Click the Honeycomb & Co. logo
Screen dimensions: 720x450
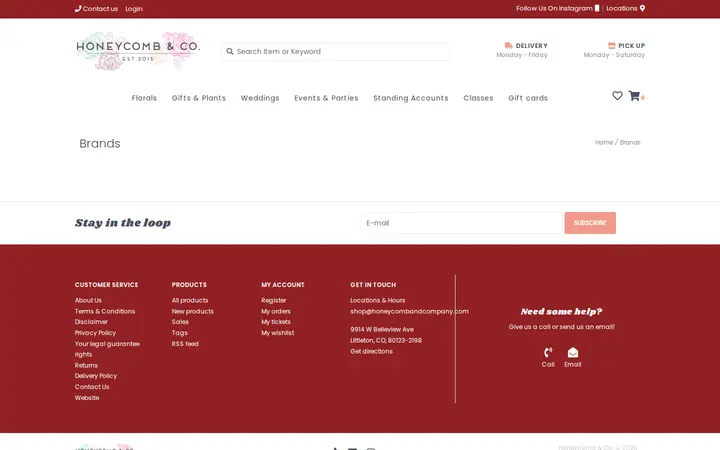point(138,51)
